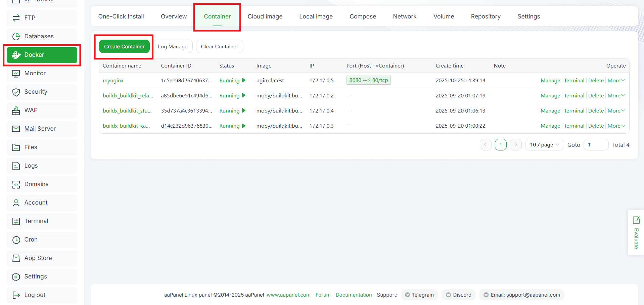Open the Cloud image tab
The width and height of the screenshot is (644, 305).
(265, 16)
